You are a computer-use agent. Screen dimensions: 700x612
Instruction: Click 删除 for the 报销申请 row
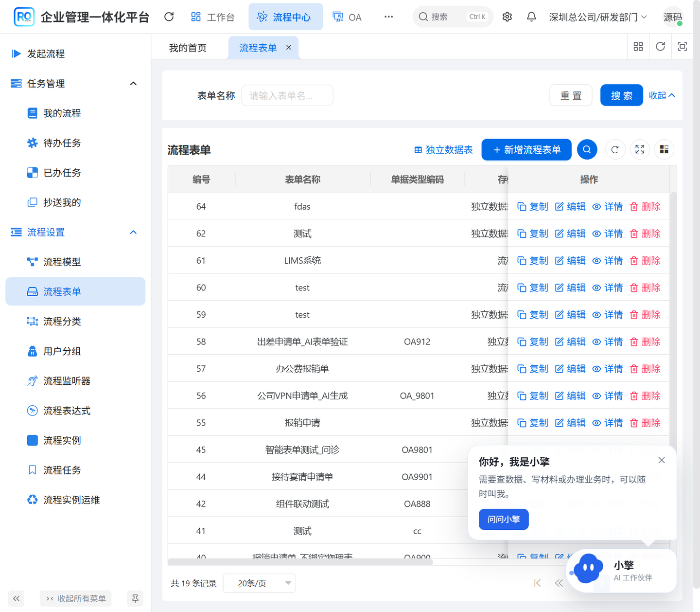click(645, 423)
